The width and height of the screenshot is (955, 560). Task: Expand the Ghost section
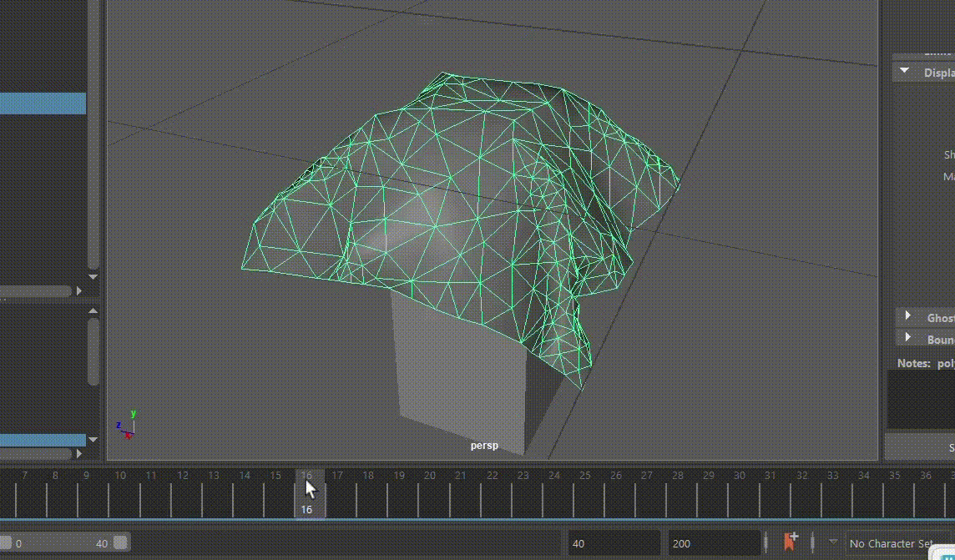[x=908, y=316]
